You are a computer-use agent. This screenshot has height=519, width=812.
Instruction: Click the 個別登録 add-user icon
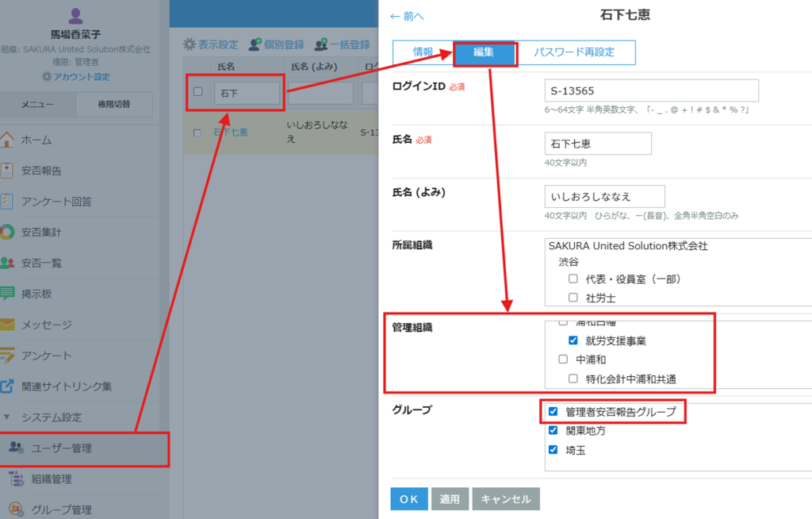pyautogui.click(x=255, y=44)
